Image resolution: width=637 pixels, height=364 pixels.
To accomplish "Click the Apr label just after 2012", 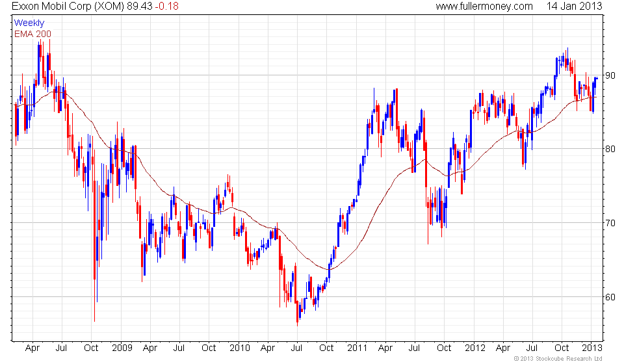I will [503, 348].
